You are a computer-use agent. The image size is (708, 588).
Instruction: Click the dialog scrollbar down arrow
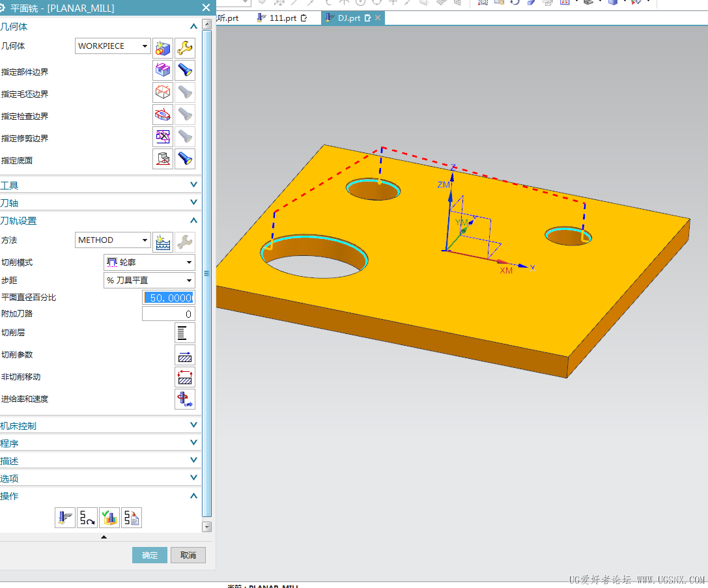pos(207,527)
